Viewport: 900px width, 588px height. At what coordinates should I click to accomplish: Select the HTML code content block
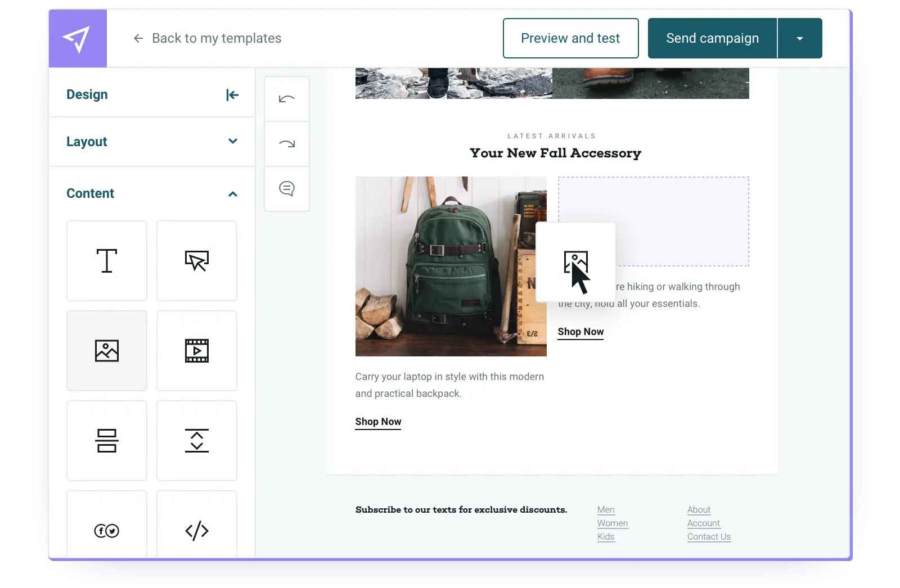(197, 525)
